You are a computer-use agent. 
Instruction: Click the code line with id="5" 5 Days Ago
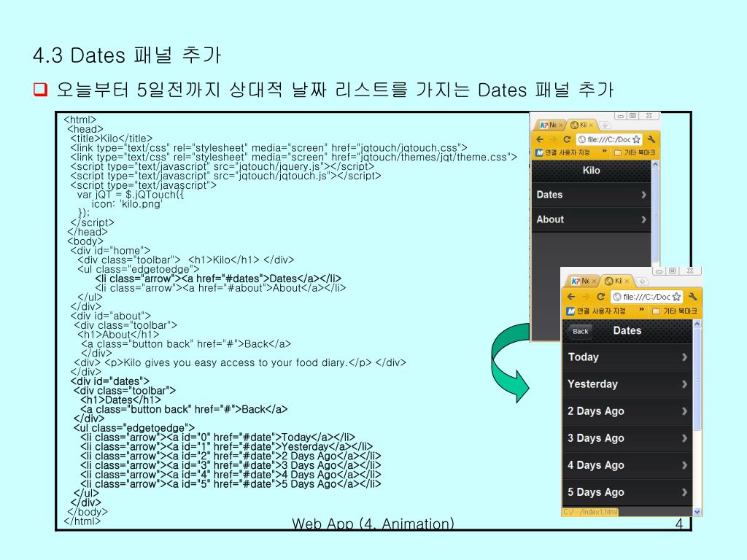231,484
